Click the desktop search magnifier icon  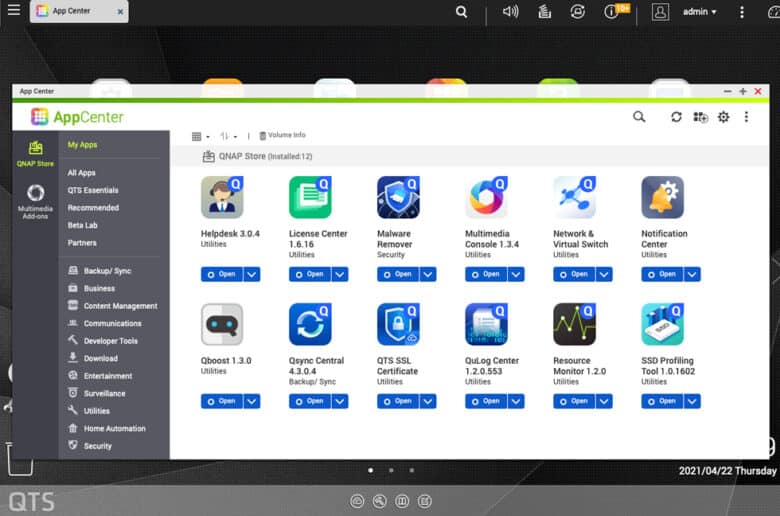coord(461,11)
